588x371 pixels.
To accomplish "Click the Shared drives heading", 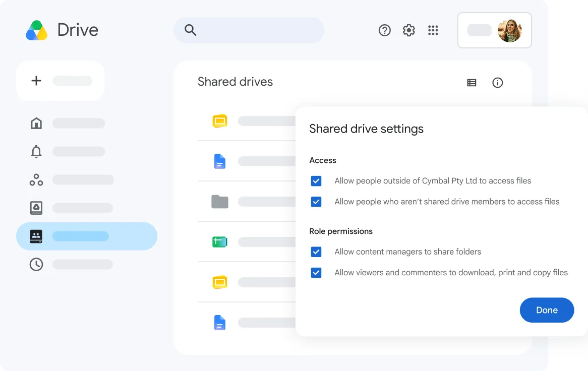I will coord(235,82).
